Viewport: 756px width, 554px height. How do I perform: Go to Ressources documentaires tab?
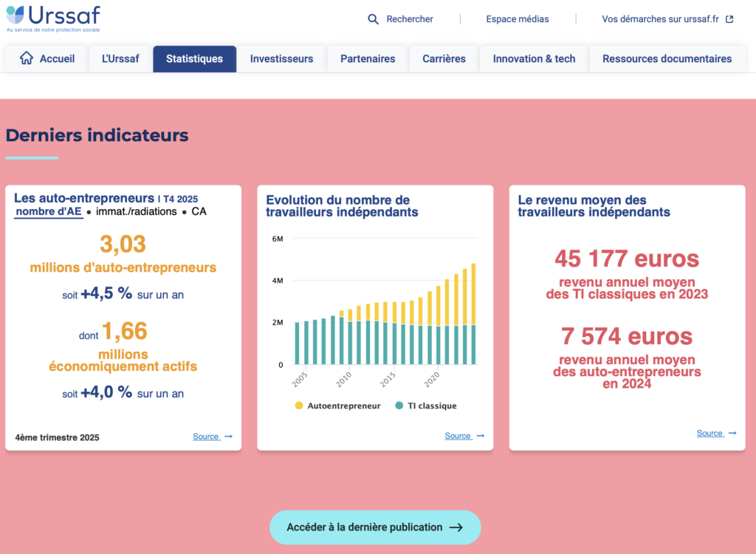[x=667, y=59]
